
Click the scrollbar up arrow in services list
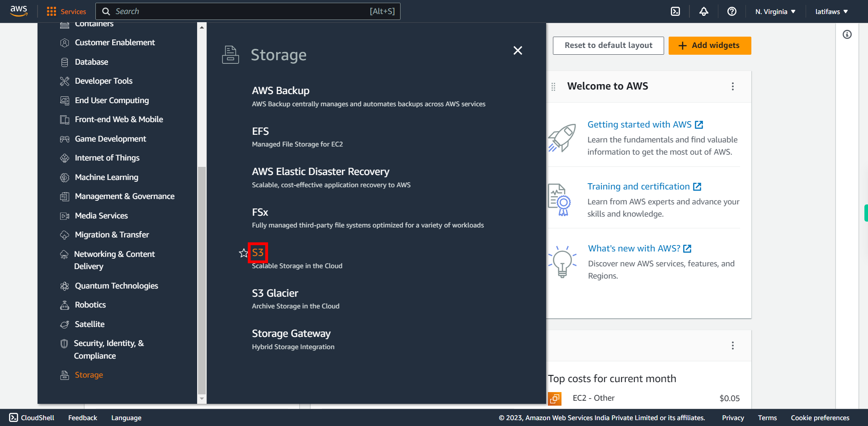[202, 28]
